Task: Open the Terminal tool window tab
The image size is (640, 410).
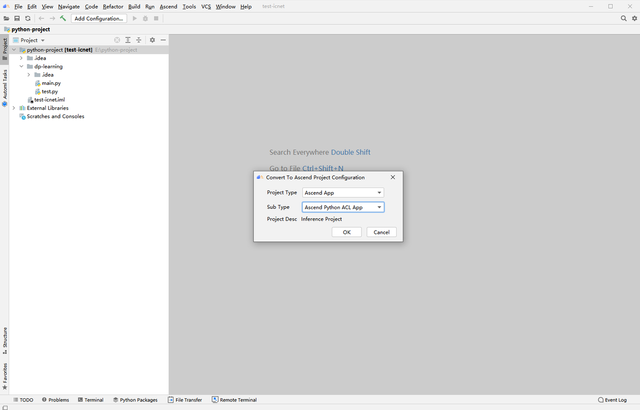Action: (x=91, y=400)
